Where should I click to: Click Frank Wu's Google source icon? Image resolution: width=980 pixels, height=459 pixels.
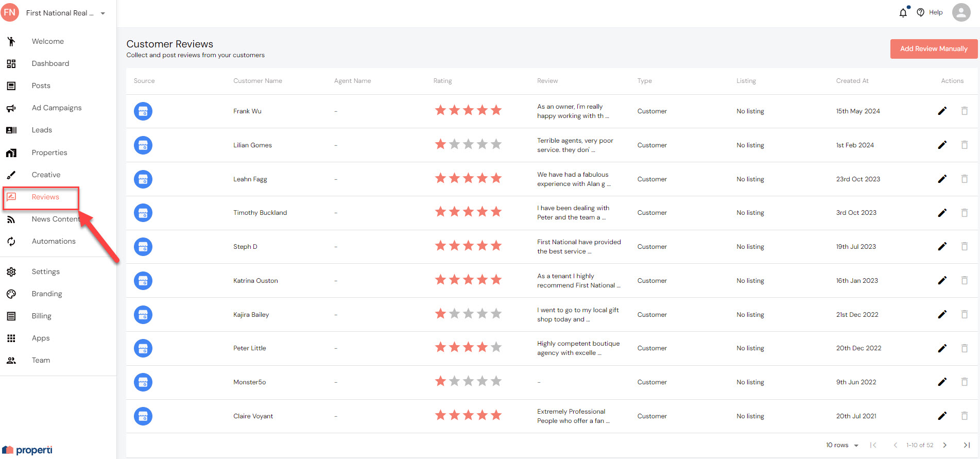tap(143, 111)
